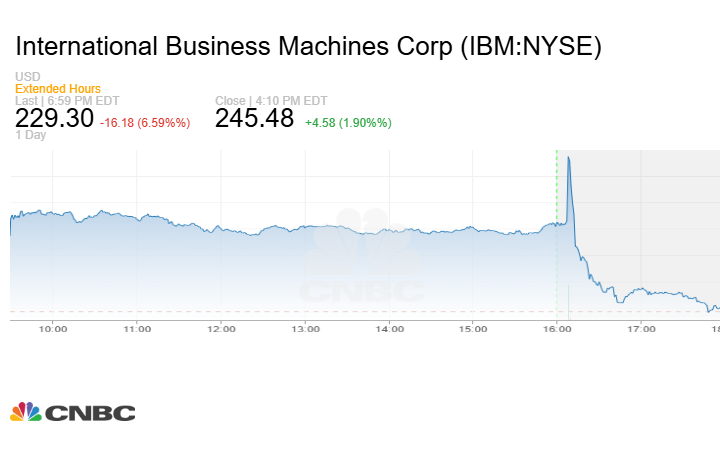
Task: Click the 229.30 last price value
Action: point(54,119)
